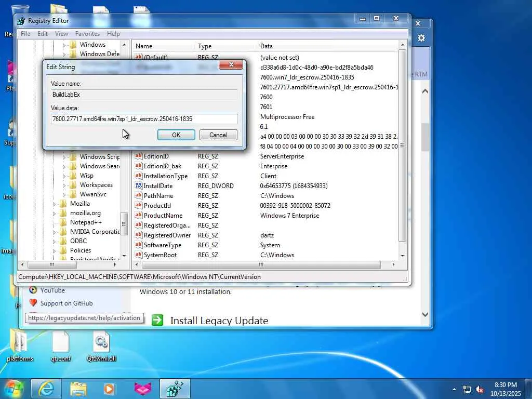Open Windows Media Player from taskbar
The image size is (532, 399).
[110, 389]
